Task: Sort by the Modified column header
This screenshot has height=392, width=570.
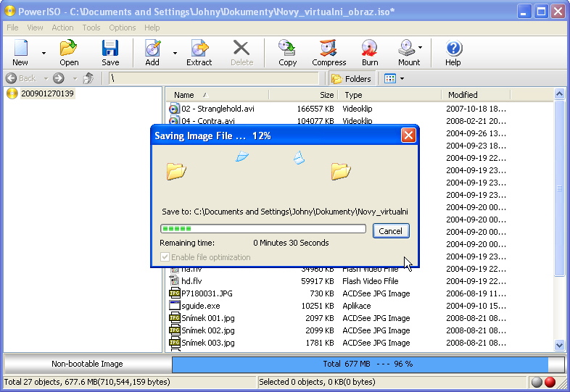Action: tap(476, 95)
